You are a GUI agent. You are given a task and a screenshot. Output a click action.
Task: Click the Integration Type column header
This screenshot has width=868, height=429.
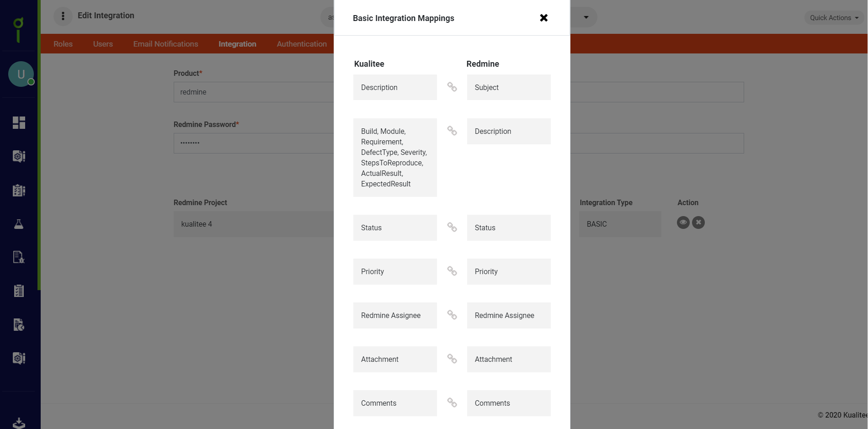click(606, 202)
